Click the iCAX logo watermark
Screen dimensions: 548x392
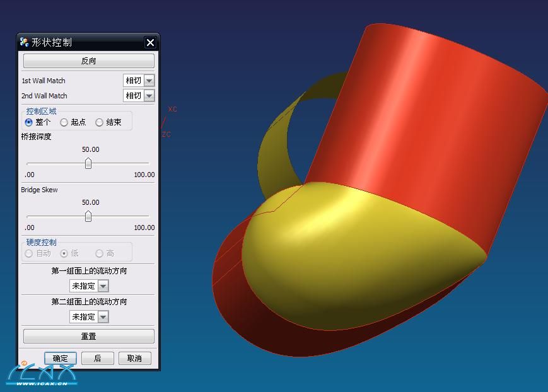point(41,373)
